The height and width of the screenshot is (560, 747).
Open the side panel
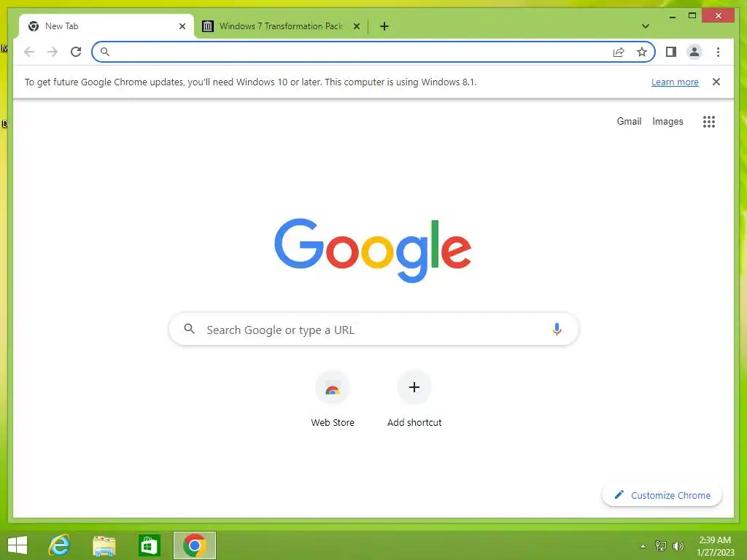coord(671,52)
